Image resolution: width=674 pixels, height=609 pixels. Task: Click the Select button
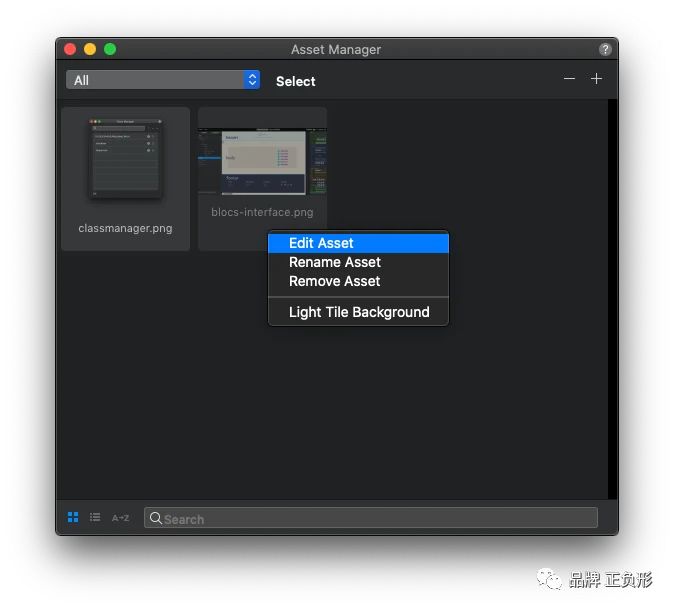pos(295,81)
